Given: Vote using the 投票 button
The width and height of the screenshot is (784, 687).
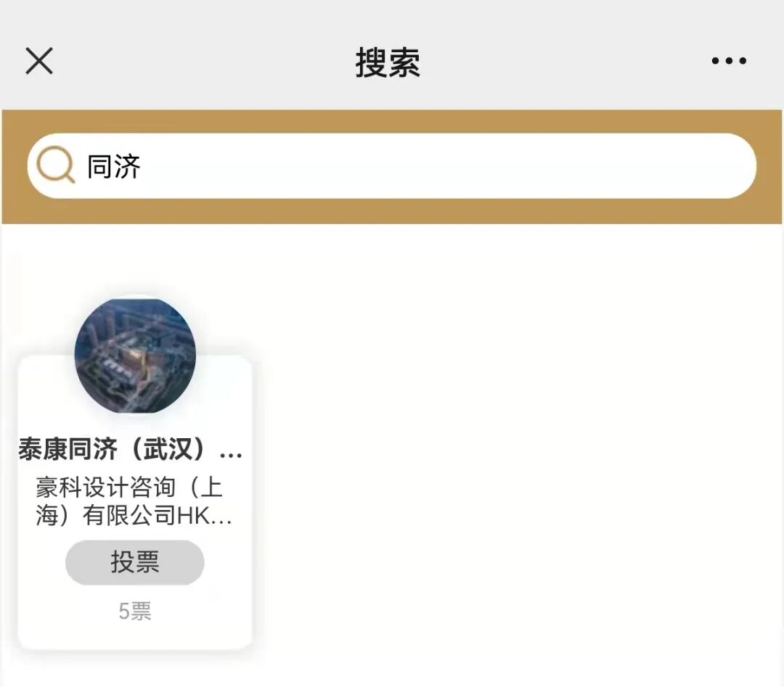Looking at the screenshot, I should click(135, 562).
